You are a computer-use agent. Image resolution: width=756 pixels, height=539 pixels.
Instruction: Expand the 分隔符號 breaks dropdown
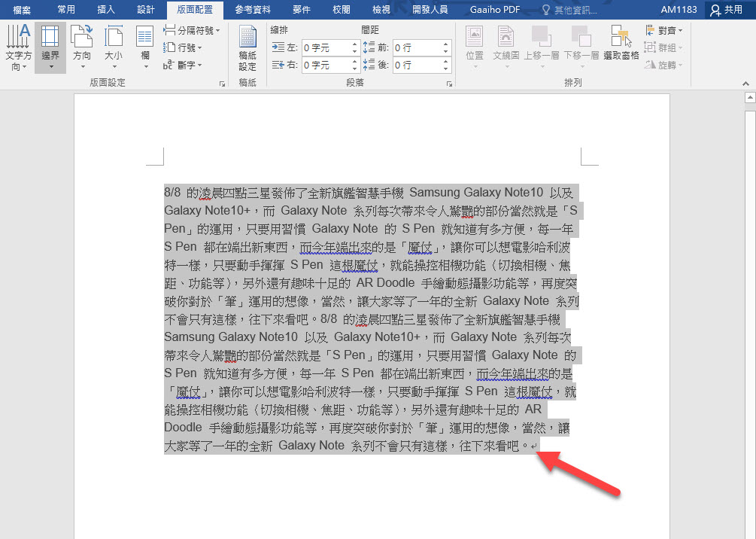click(192, 31)
